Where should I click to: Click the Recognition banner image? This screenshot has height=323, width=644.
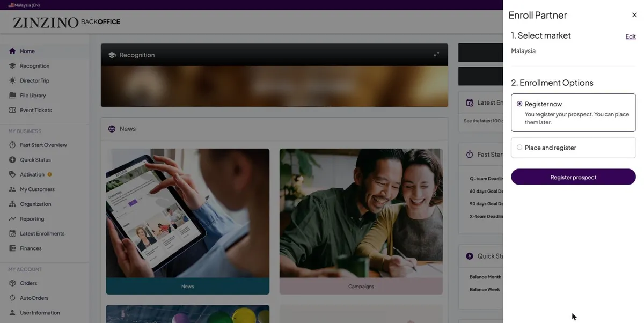coord(274,86)
